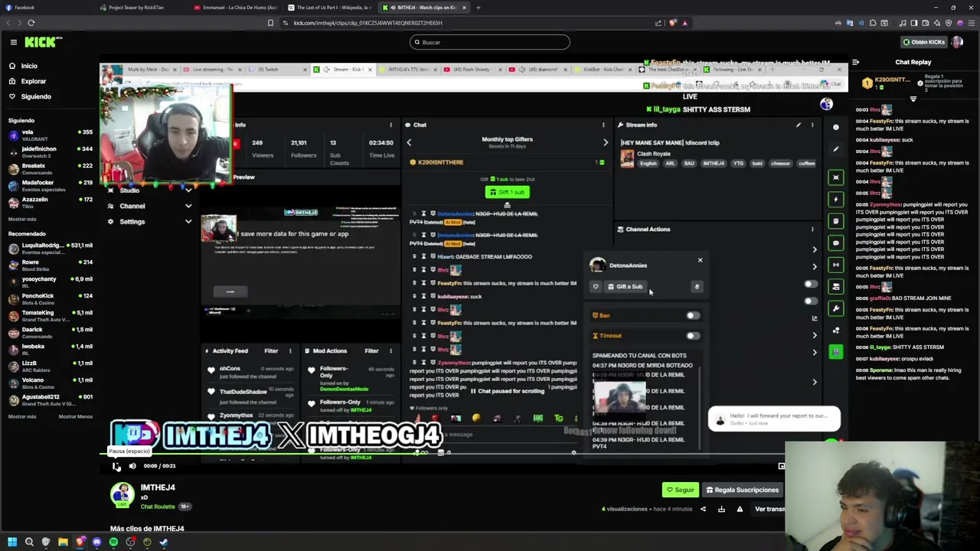Open Spotify from the taskbar
Screen dimensions: 980x551
(x=113, y=542)
